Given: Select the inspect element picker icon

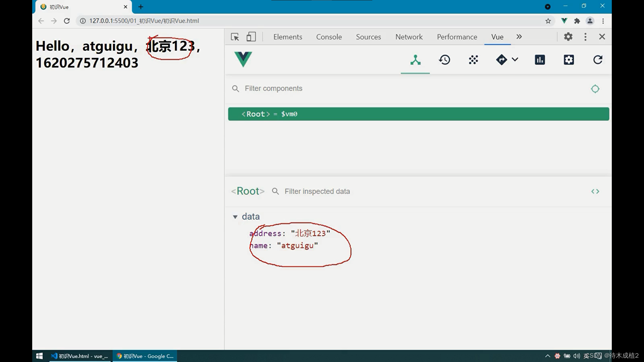Looking at the screenshot, I should (x=235, y=37).
